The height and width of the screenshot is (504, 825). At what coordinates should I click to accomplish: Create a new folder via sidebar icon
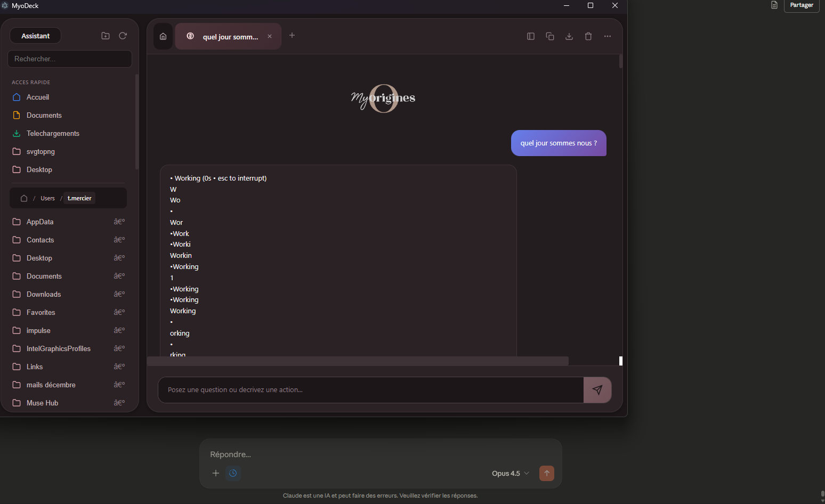(x=106, y=36)
